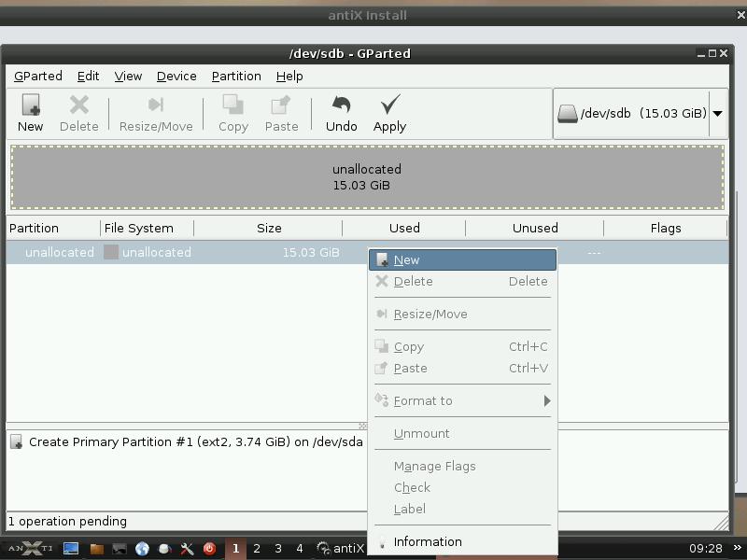This screenshot has width=747, height=560.
Task: Maximize the GParted window
Action: click(712, 53)
